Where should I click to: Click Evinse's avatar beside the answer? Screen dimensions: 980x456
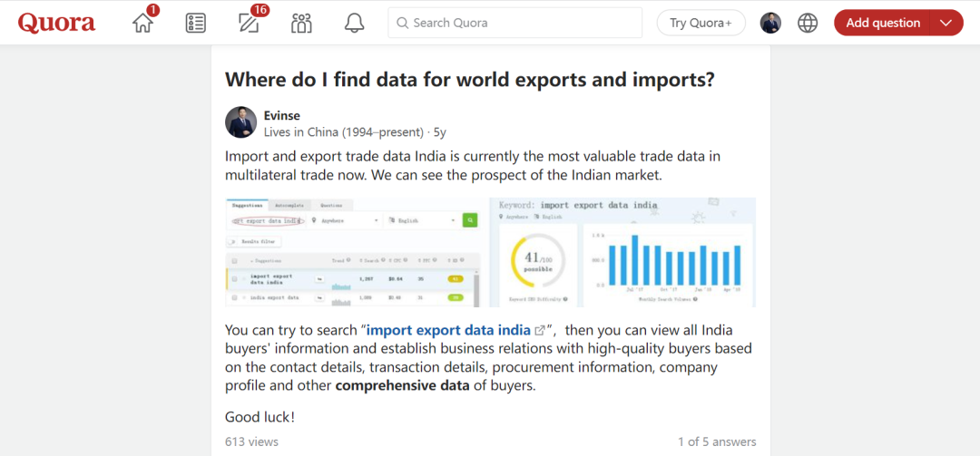point(240,122)
